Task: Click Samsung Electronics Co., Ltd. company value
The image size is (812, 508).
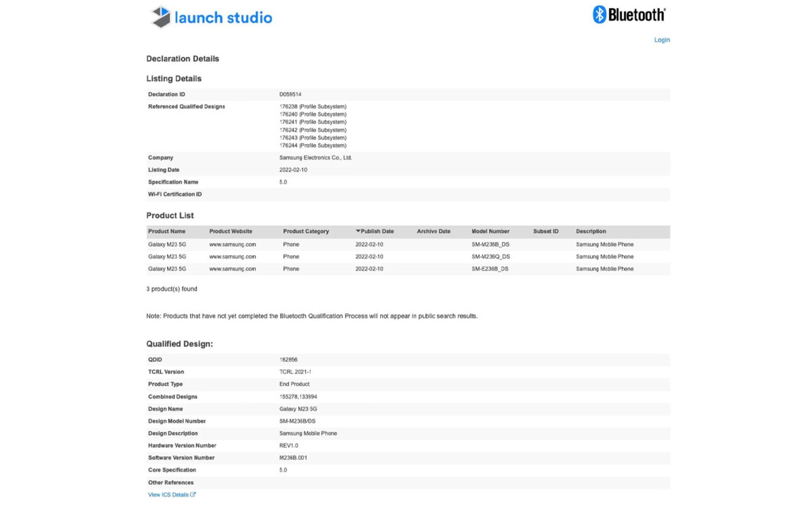Action: coord(315,157)
